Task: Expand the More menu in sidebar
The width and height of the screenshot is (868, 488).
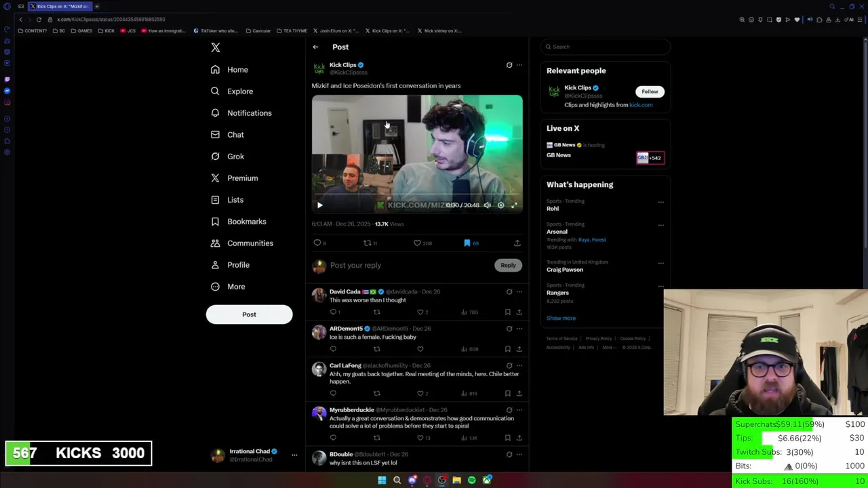Action: [227, 287]
